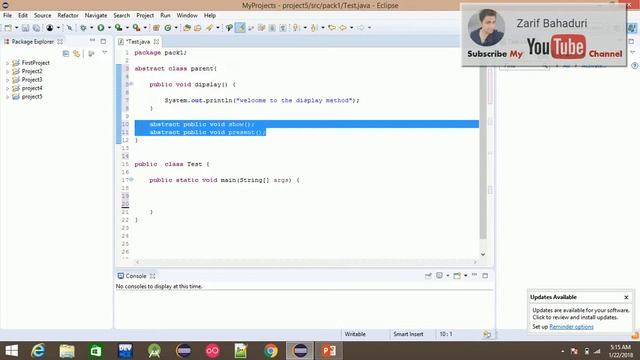Open Chrome from the taskbar

271,351
